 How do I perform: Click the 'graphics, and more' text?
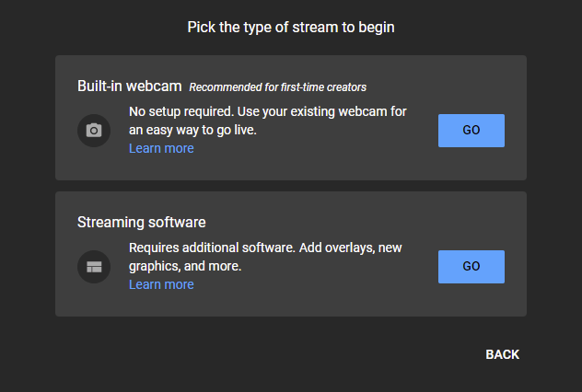184,266
